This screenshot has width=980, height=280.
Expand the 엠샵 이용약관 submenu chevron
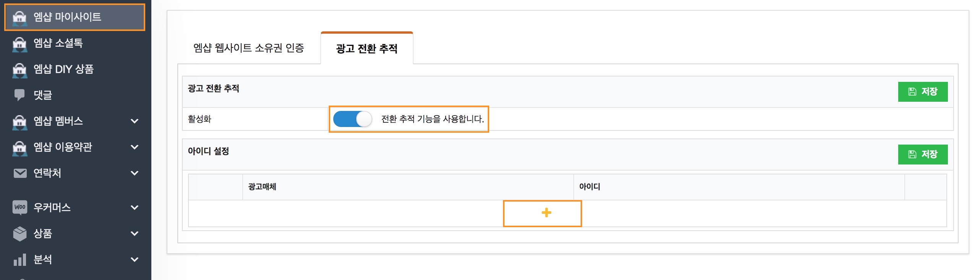coord(135,147)
